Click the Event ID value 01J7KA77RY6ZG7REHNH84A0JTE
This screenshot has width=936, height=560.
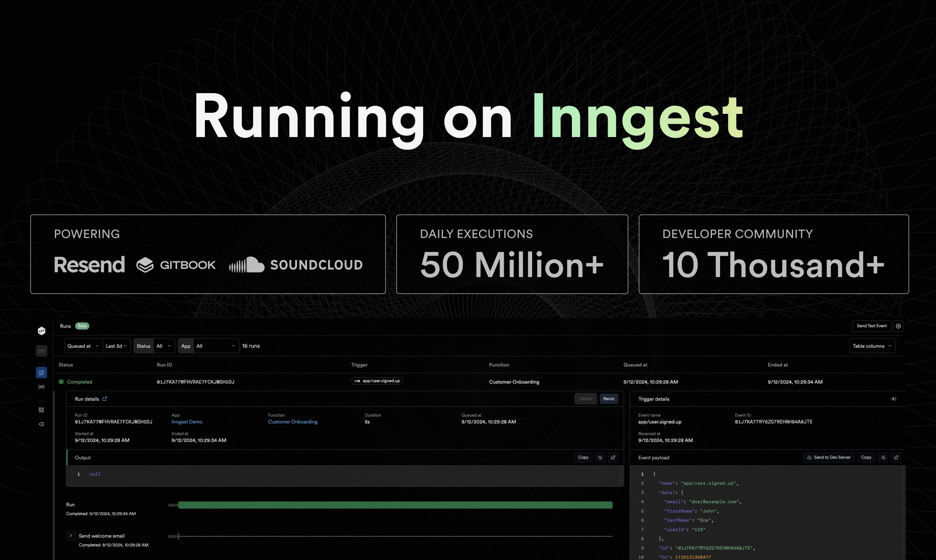pyautogui.click(x=774, y=422)
